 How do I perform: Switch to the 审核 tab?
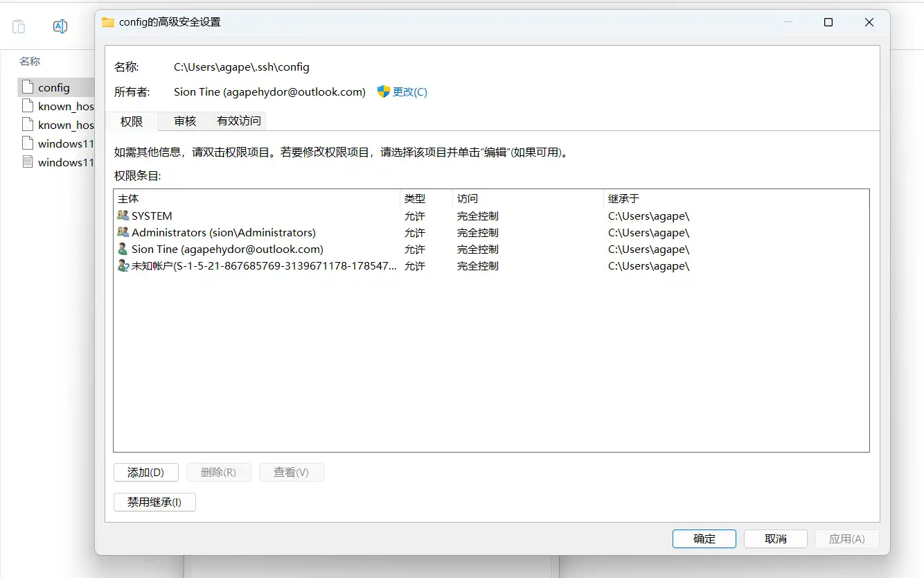[x=185, y=121]
